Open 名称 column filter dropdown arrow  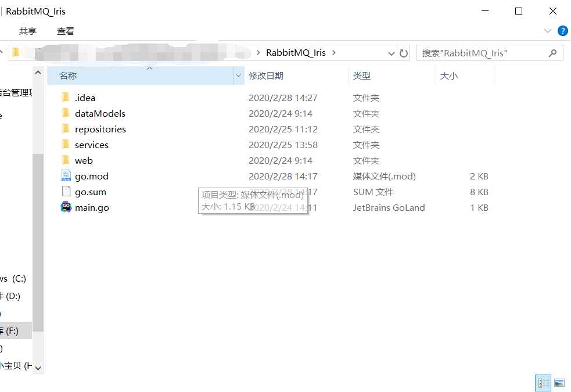click(x=238, y=75)
